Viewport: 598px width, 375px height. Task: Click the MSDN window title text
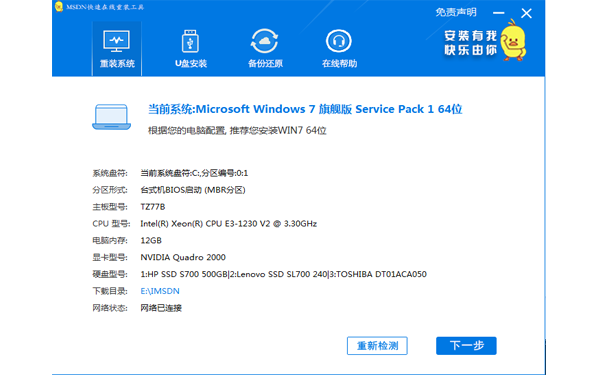105,7
